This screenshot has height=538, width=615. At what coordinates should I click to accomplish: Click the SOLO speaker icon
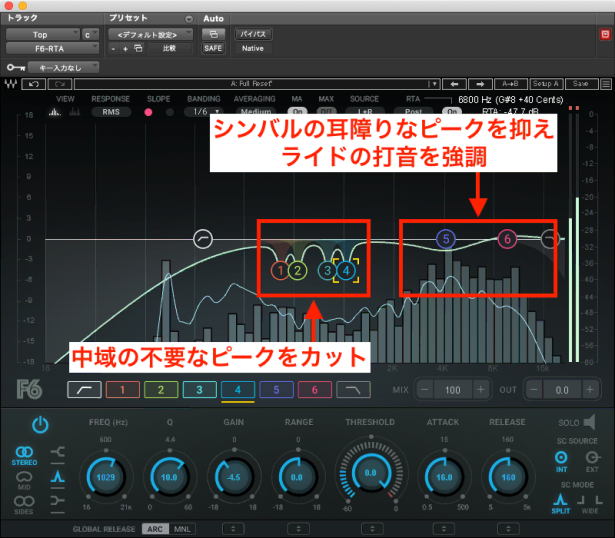click(x=589, y=422)
